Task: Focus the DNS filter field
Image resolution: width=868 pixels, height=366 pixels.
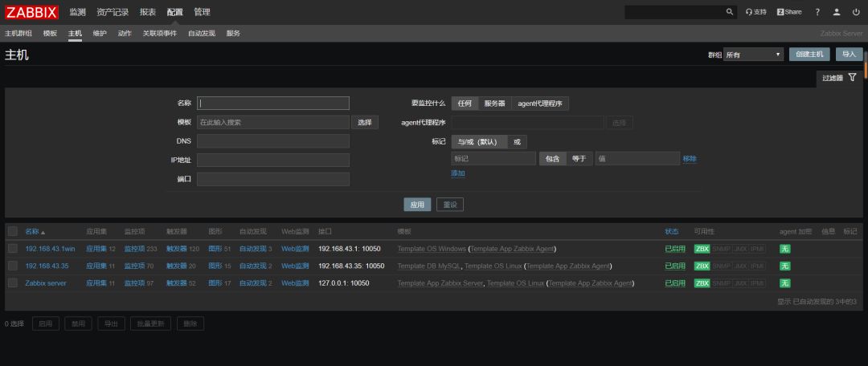Action: (x=273, y=141)
